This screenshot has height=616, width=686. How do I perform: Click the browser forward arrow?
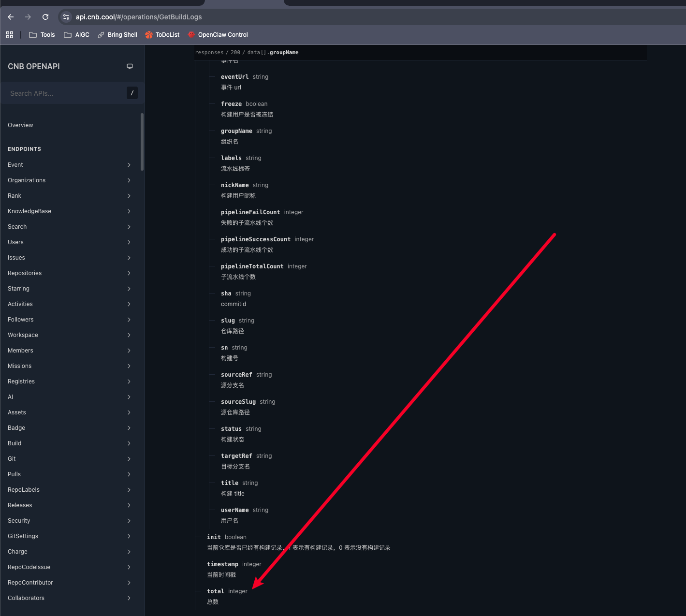pyautogui.click(x=28, y=17)
